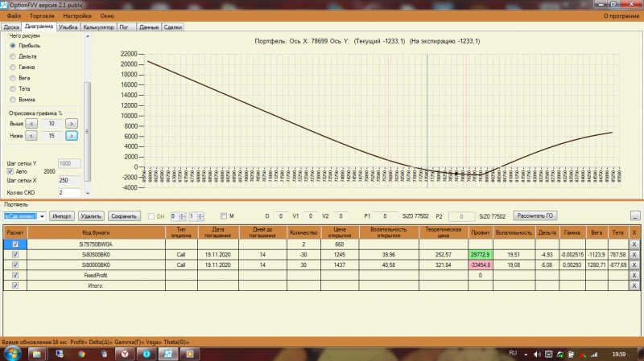The width and height of the screenshot is (644, 361).
Task: Delete the FixedProfit row with X
Action: (634, 275)
